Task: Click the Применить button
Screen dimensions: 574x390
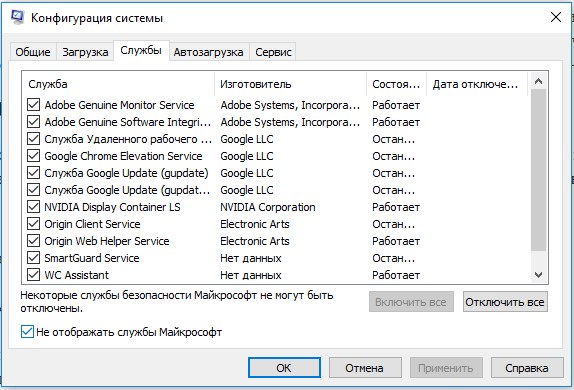Action: (446, 368)
